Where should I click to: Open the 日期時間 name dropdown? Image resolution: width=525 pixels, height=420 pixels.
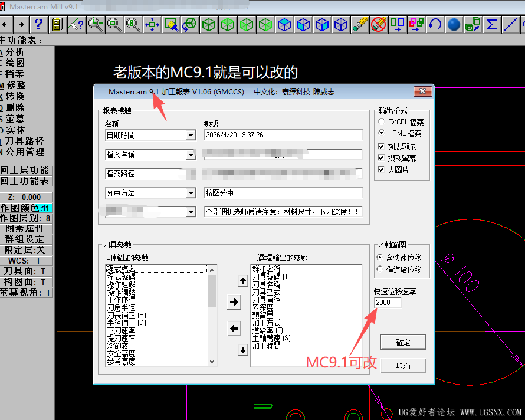coord(191,135)
